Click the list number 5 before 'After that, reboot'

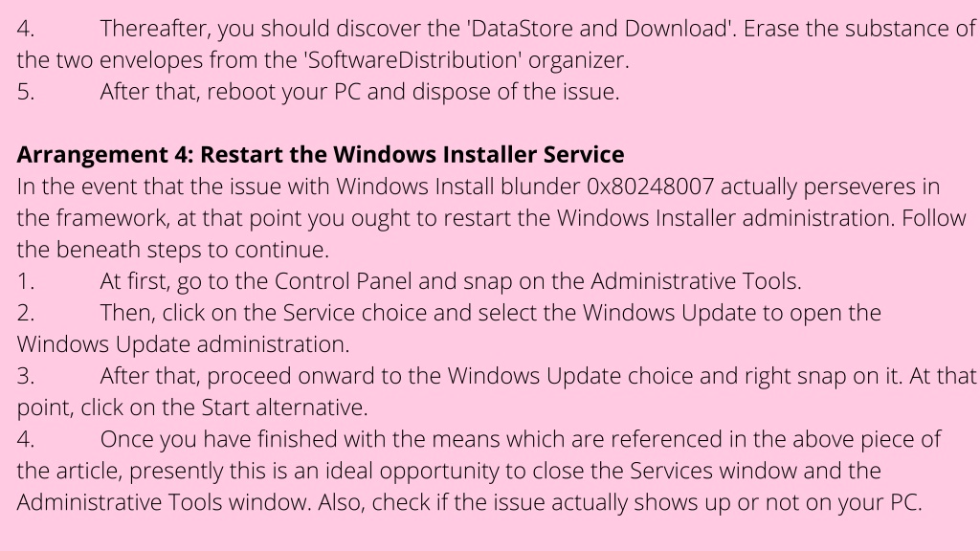[x=26, y=92]
